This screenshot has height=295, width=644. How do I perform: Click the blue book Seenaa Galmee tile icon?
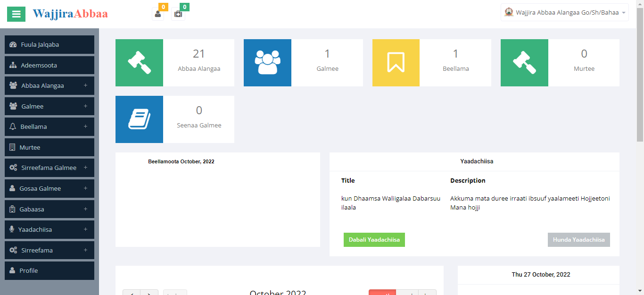tap(139, 119)
